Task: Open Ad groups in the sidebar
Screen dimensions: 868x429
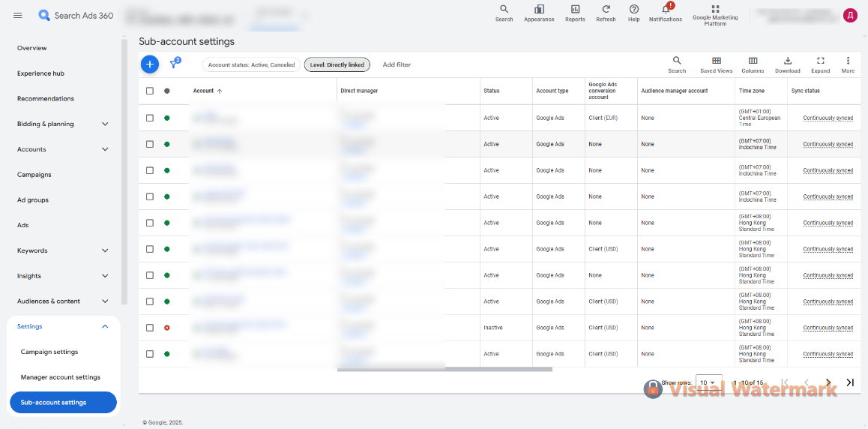Action: tap(33, 199)
